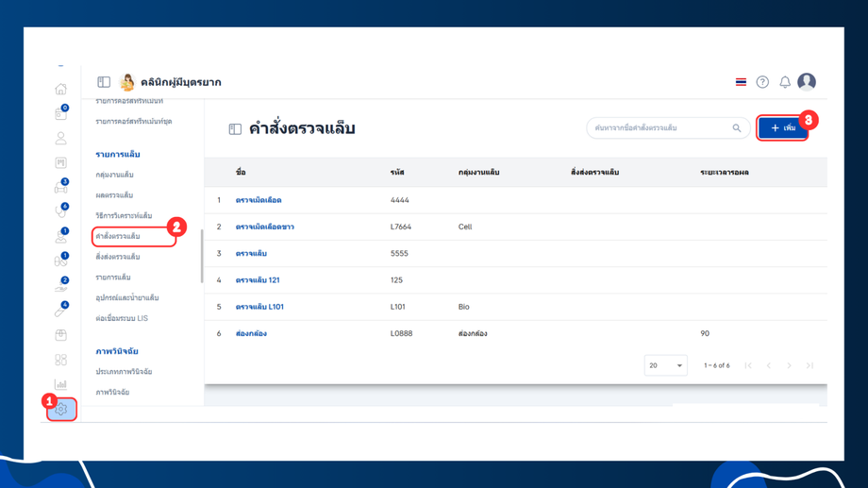
Task: Click code cell L7664
Action: 401,227
